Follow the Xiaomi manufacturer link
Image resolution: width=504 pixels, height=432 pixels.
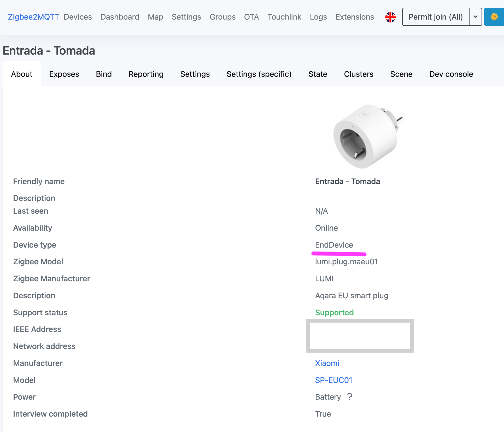click(327, 363)
